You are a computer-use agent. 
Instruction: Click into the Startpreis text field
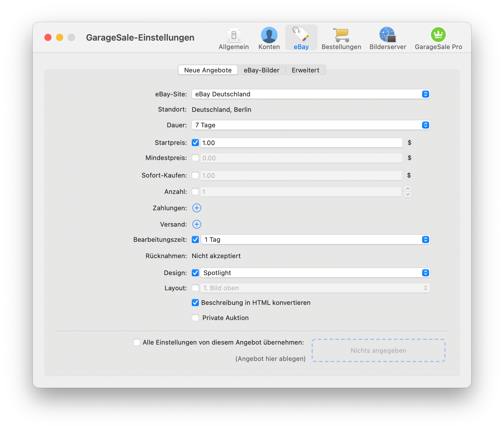tap(301, 143)
